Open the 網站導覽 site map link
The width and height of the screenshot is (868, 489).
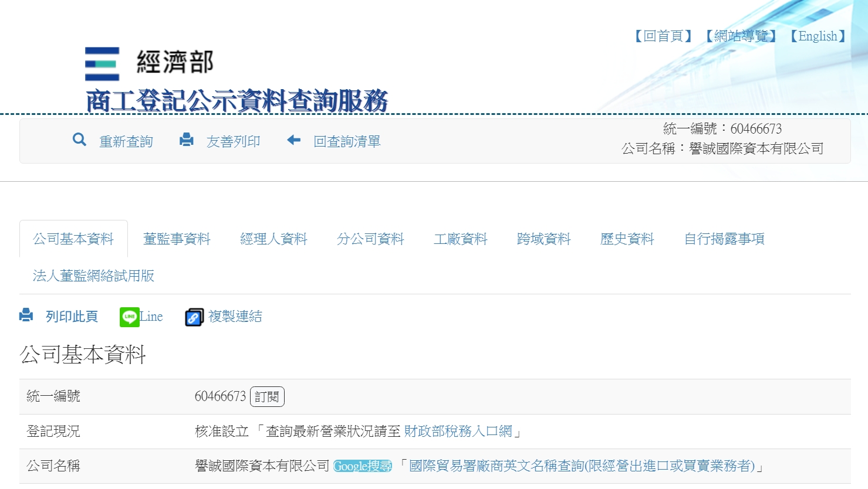point(741,36)
